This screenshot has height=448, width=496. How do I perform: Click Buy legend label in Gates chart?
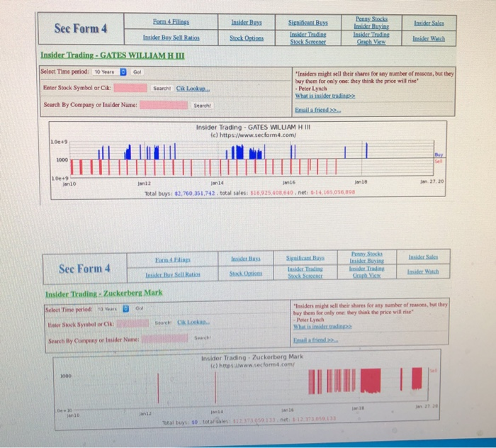pos(439,155)
